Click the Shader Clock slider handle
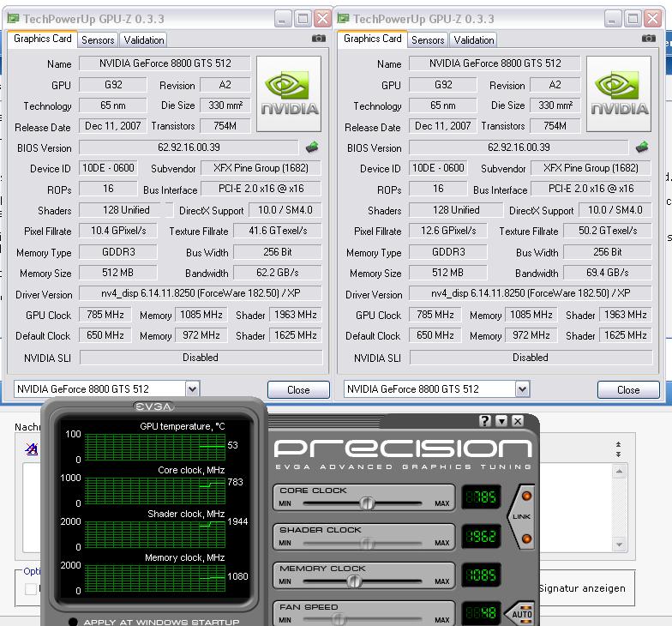 coord(367,544)
